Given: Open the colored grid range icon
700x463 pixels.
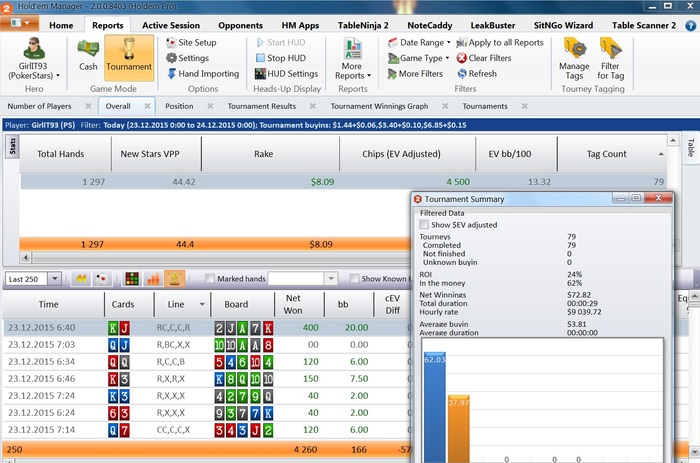Looking at the screenshot, I should (132, 279).
